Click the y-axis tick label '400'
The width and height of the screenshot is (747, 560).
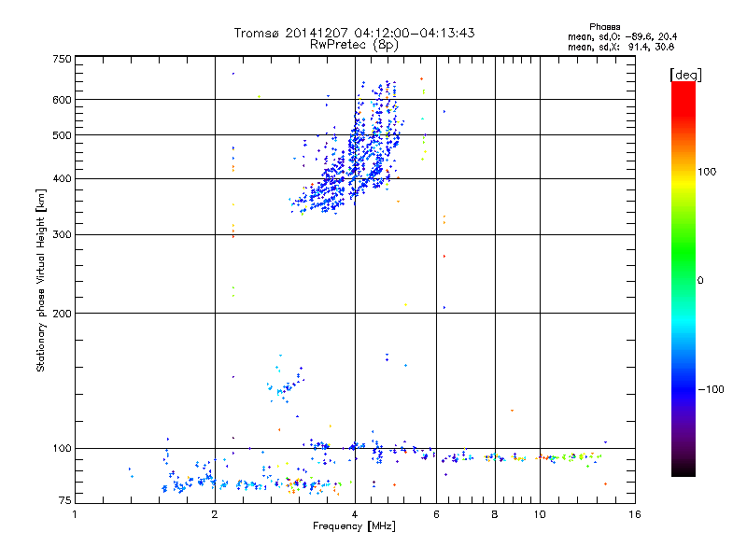62,178
